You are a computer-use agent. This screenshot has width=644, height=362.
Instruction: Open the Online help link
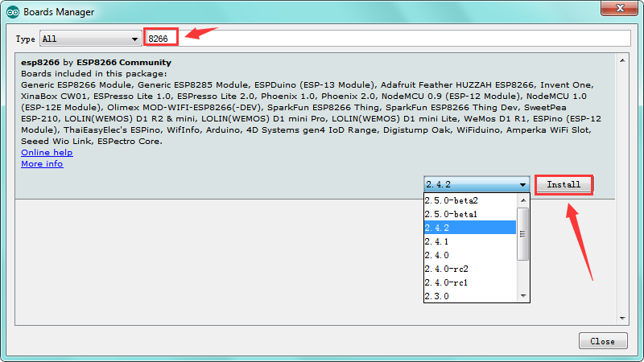click(x=47, y=152)
